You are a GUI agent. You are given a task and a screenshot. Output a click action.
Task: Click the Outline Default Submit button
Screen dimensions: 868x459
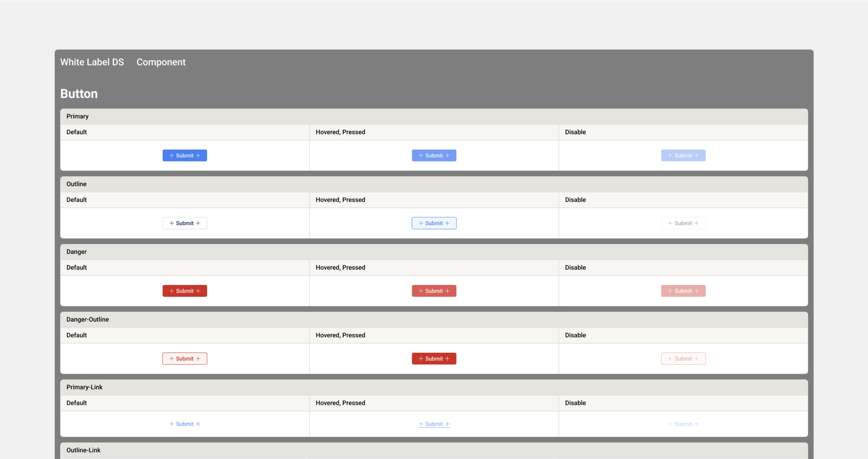[x=185, y=223]
